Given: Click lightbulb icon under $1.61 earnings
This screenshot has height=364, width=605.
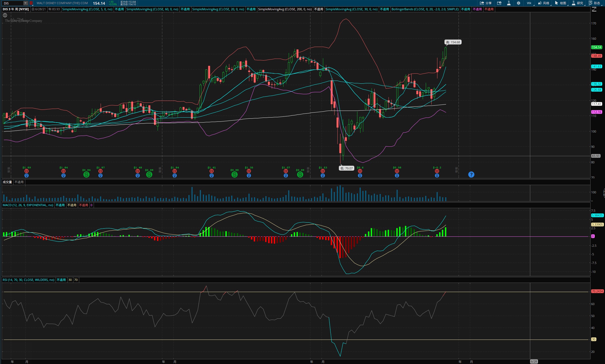Looking at the screenshot, I should click(x=211, y=176).
